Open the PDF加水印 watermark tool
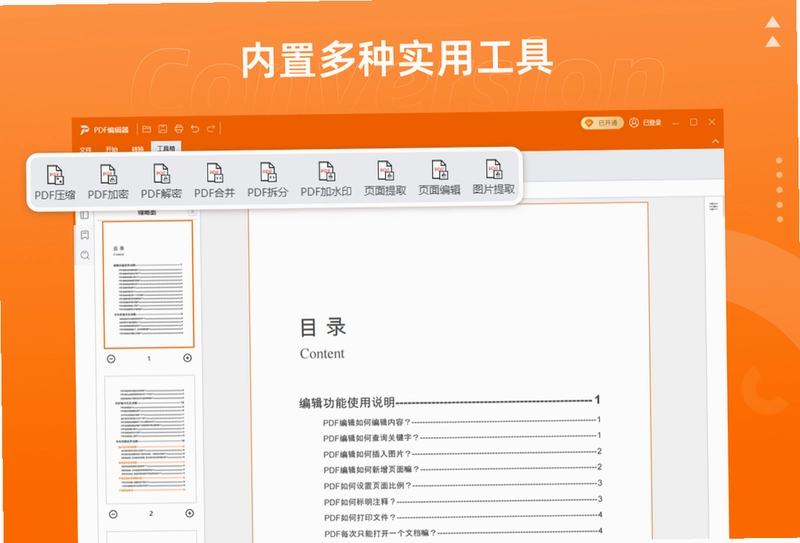Viewport: 800px width, 543px height. [326, 181]
